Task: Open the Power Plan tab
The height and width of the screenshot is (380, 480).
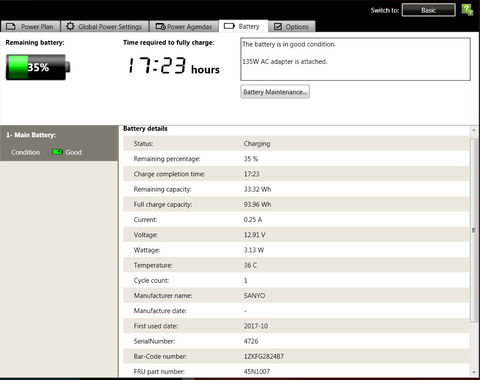Action: point(30,26)
